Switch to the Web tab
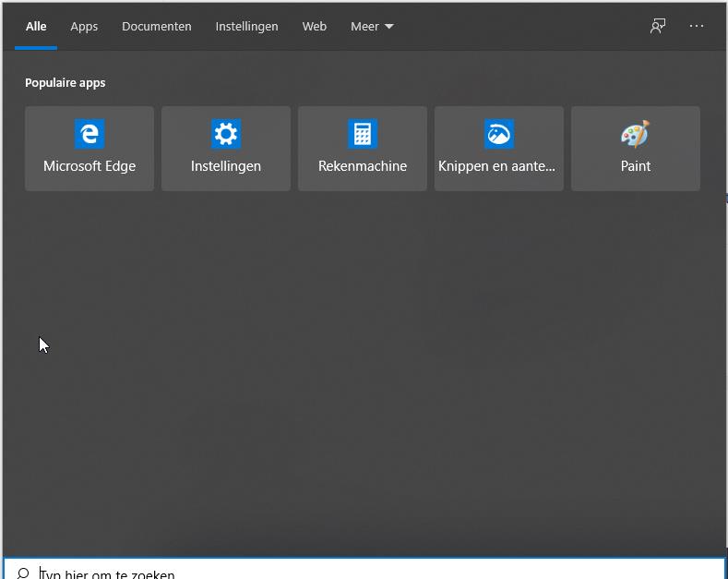The width and height of the screenshot is (728, 579). tap(315, 27)
